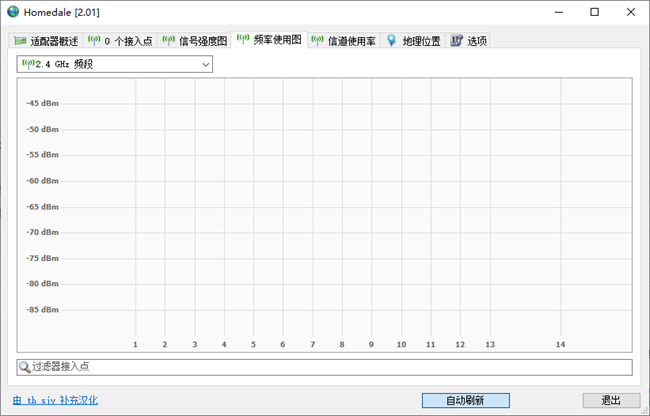Click the -45 dBm axis label

[42, 103]
